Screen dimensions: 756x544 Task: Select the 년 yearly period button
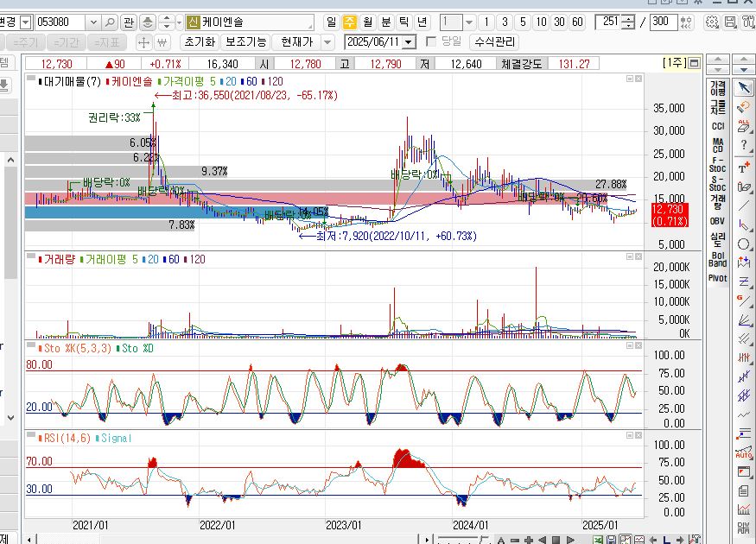pos(422,22)
